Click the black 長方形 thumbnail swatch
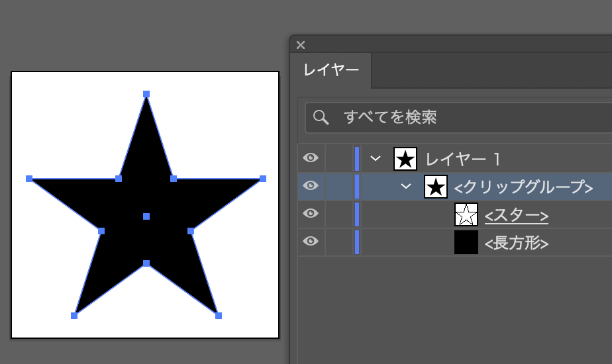 click(x=466, y=242)
